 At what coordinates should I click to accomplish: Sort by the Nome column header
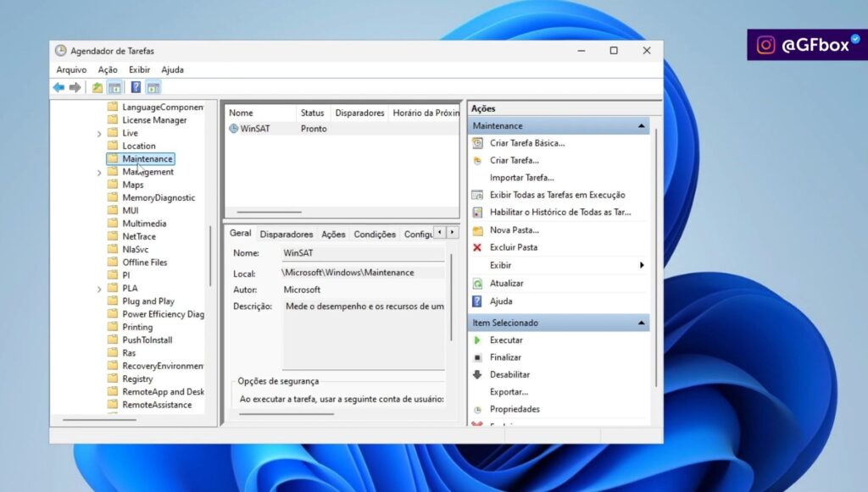[261, 113]
